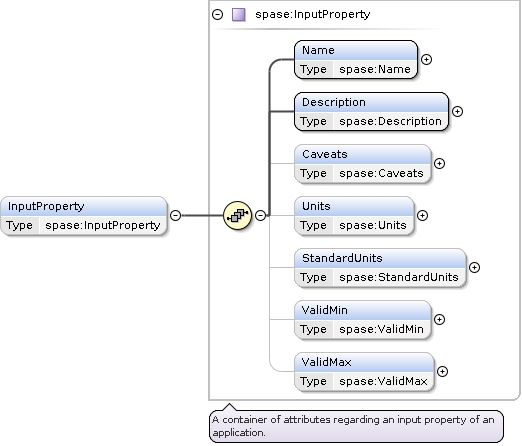Expand the Description element plus icon
The height and width of the screenshot is (446, 522).
coord(457,111)
